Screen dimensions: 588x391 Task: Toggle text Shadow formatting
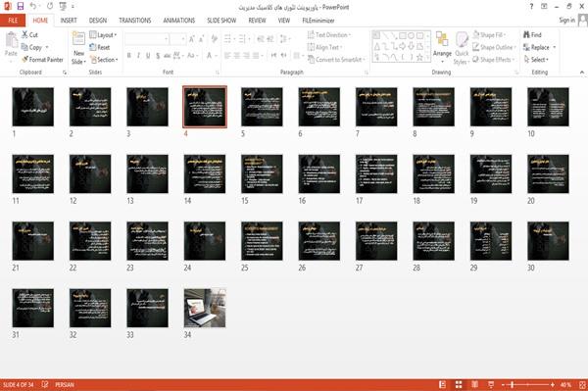pyautogui.click(x=158, y=56)
